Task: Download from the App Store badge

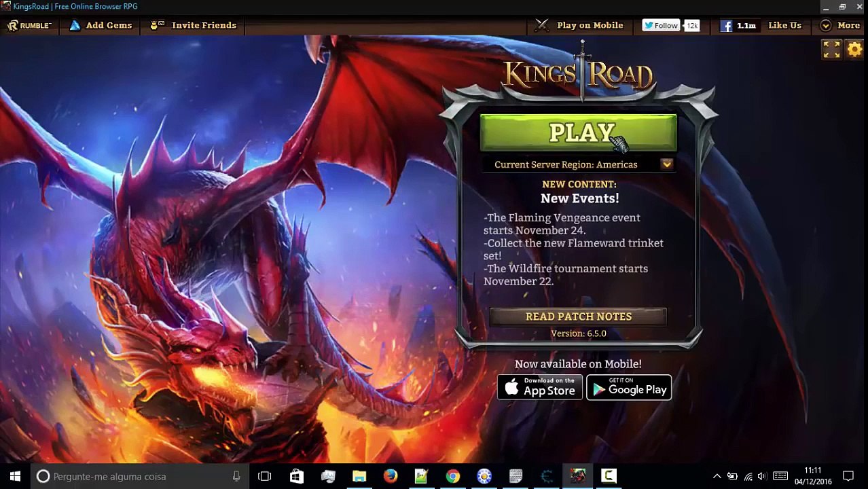Action: (x=540, y=388)
